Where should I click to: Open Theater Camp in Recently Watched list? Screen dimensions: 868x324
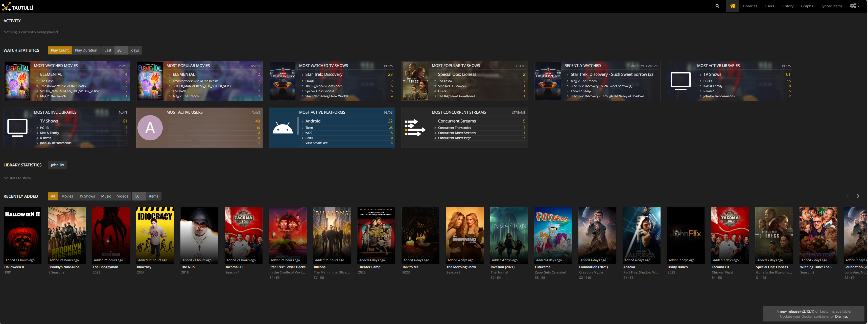581,91
